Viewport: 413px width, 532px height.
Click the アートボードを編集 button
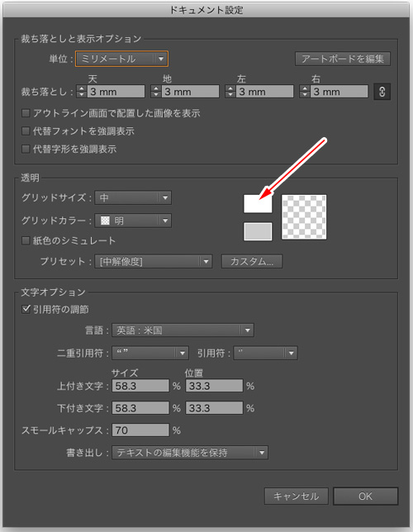click(343, 59)
